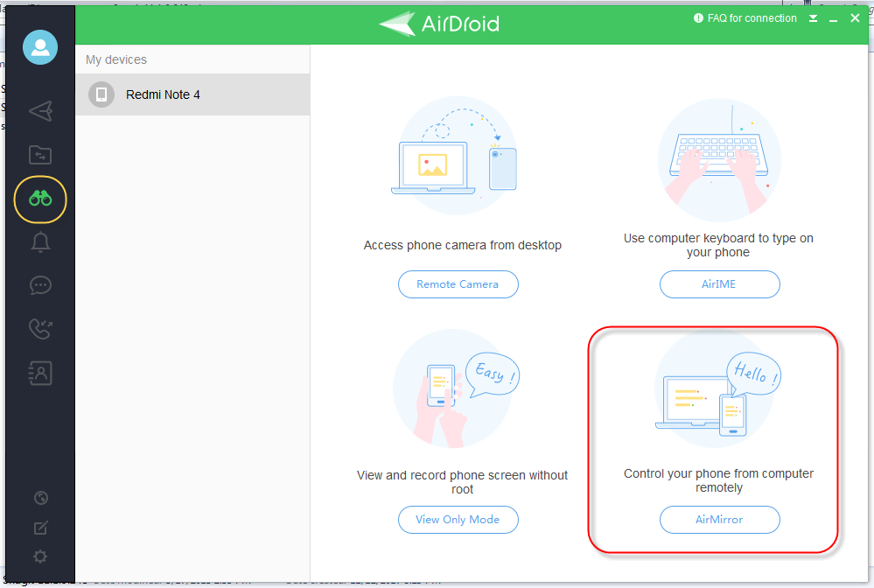
Task: Open the Notifications bell icon
Action: click(x=39, y=242)
